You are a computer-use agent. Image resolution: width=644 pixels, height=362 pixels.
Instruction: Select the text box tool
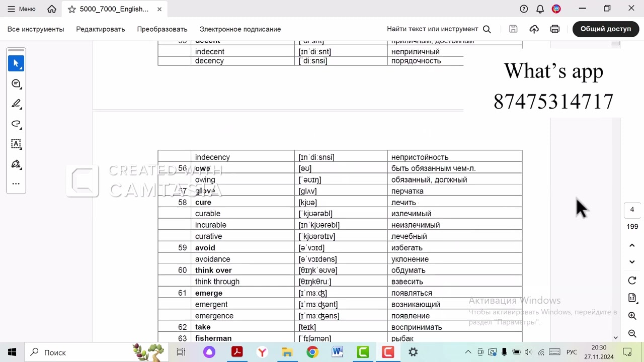[x=16, y=144]
